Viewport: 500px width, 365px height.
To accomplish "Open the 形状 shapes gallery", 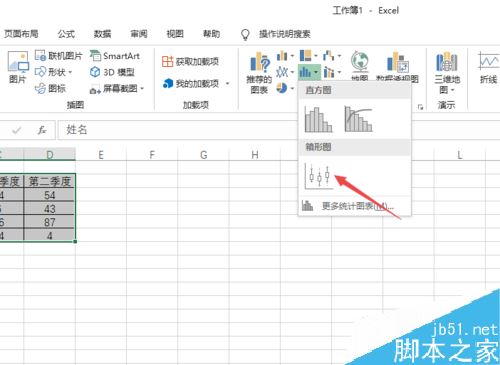I will tap(54, 72).
